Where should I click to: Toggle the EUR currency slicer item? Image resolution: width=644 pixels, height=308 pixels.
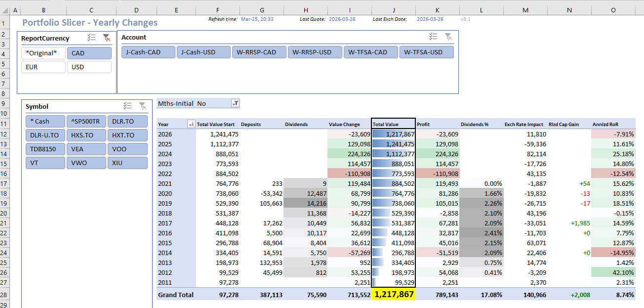tap(43, 67)
